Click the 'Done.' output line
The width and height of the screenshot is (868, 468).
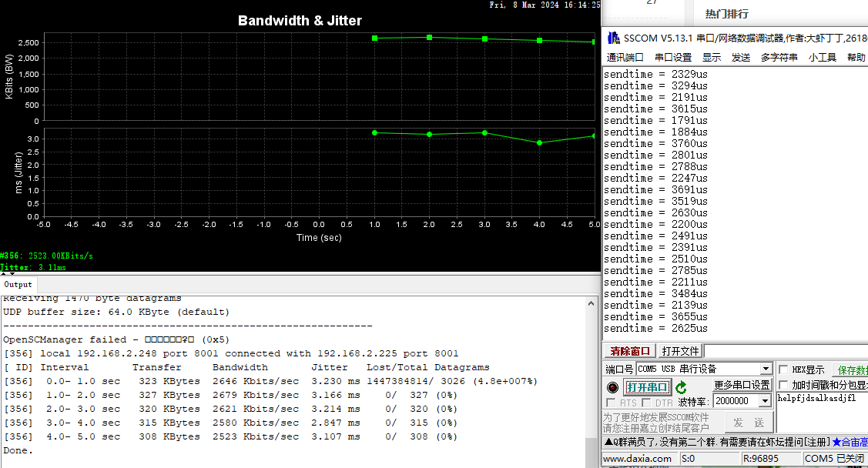tap(18, 450)
